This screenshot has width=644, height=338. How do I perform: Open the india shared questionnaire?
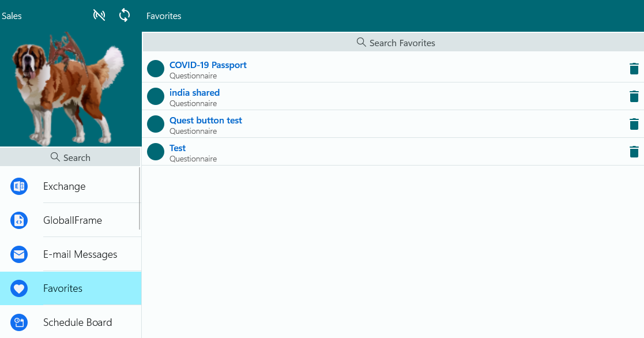pos(194,93)
